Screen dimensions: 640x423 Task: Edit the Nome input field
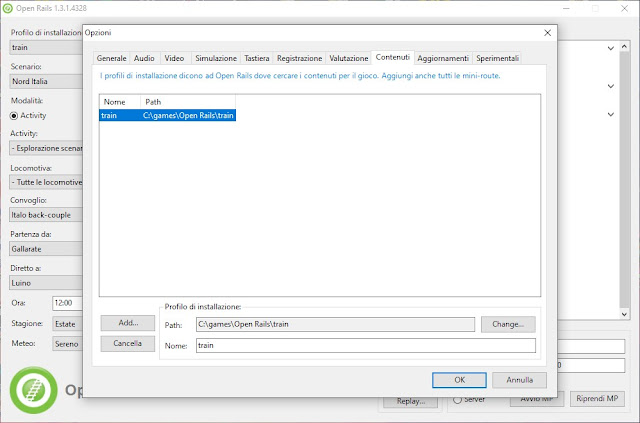[x=366, y=345]
